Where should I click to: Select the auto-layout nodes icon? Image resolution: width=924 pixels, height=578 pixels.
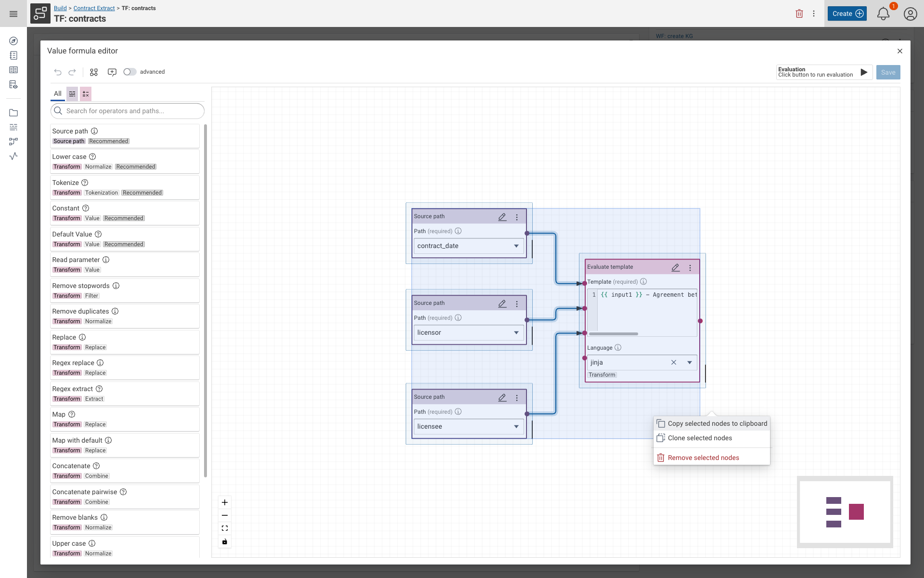(94, 72)
